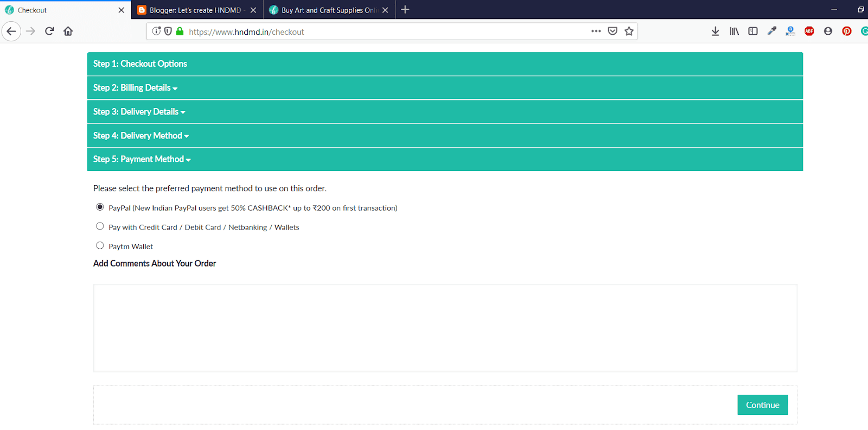Open the Firefox account icon
Image resolution: width=868 pixels, height=430 pixels.
point(828,31)
